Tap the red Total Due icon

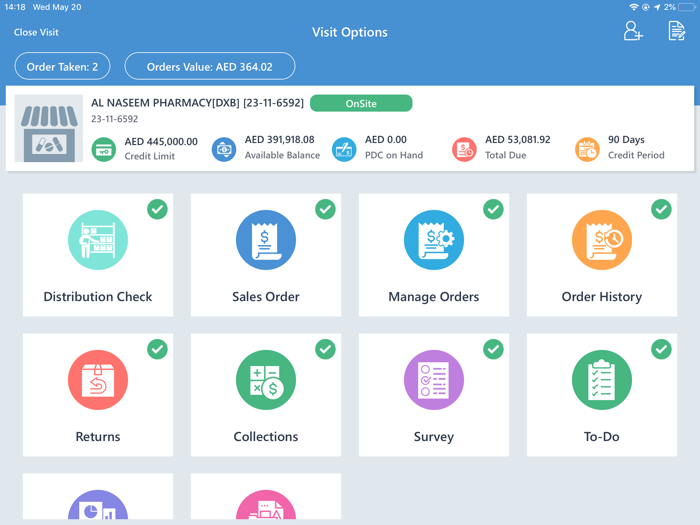[464, 149]
